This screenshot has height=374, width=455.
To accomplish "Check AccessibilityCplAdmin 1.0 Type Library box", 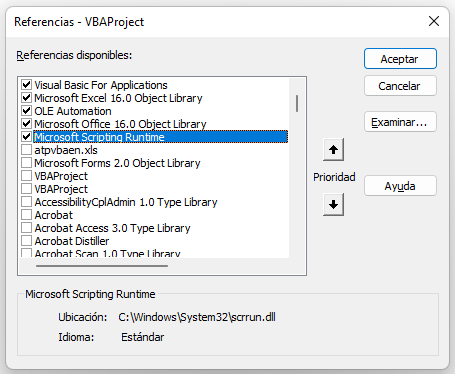I will point(26,202).
